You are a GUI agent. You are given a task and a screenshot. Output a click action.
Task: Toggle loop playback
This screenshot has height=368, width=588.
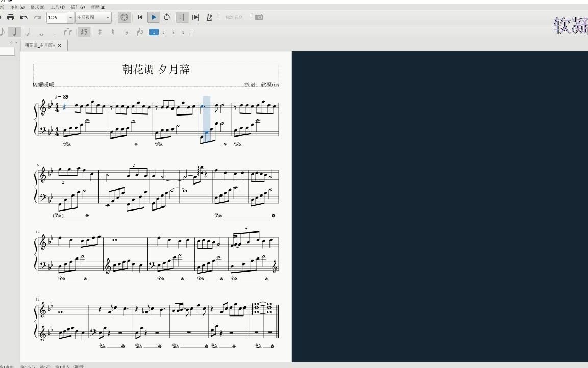(x=167, y=17)
